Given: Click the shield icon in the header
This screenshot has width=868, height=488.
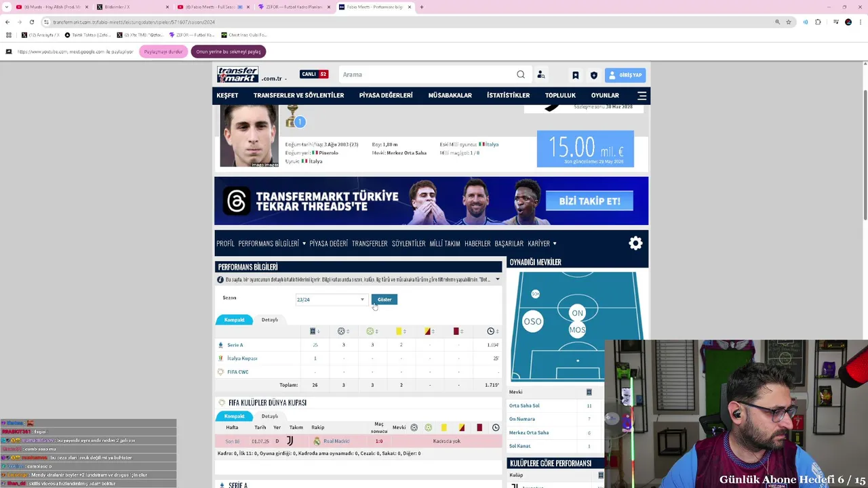Looking at the screenshot, I should 594,75.
